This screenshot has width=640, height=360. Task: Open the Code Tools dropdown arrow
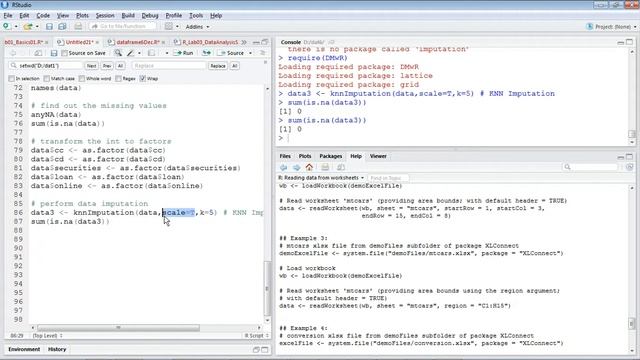coord(139,53)
